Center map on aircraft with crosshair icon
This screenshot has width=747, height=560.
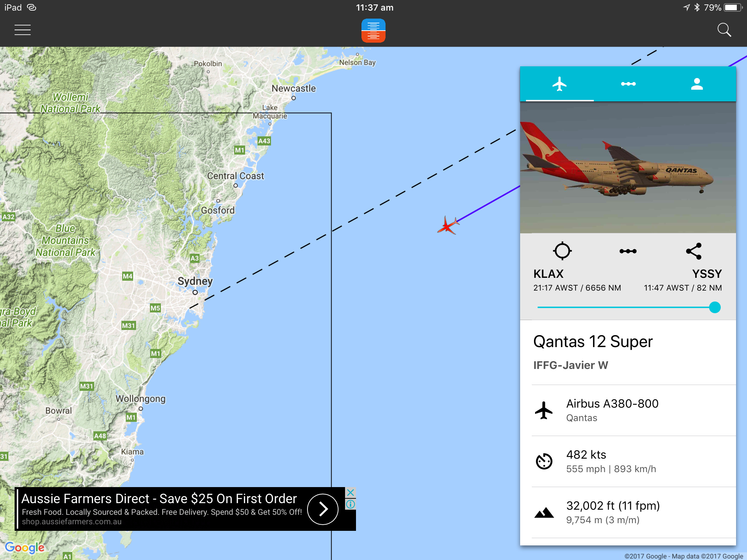[562, 251]
